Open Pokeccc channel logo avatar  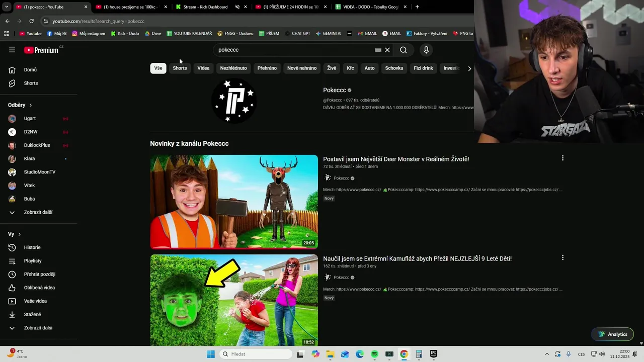(x=234, y=101)
